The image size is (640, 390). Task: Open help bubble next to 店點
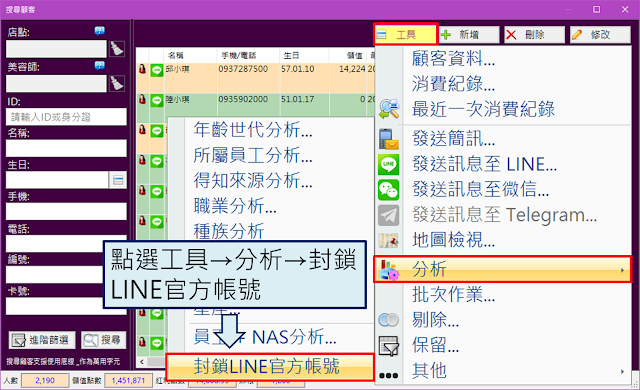(x=100, y=31)
